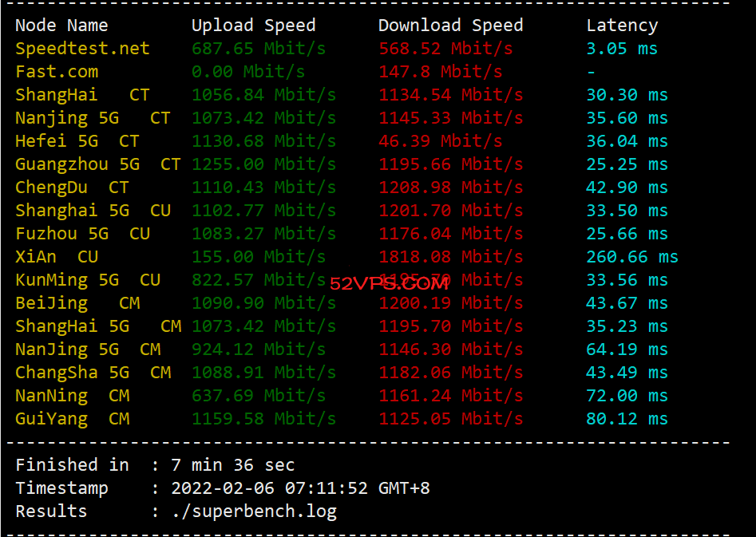Click download value 1201.70 Mbit/s
This screenshot has width=756, height=537.
pos(451,211)
